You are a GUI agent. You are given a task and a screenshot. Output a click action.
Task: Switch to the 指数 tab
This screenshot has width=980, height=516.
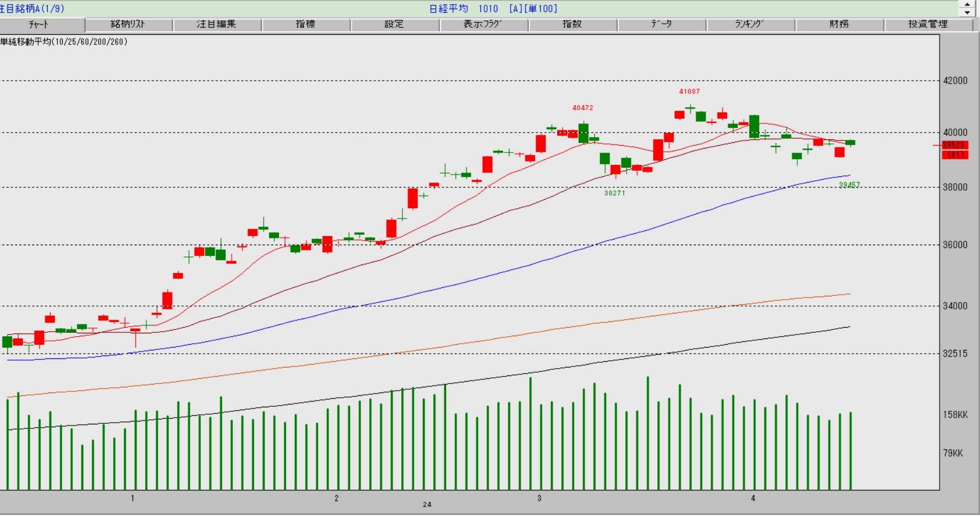click(573, 24)
